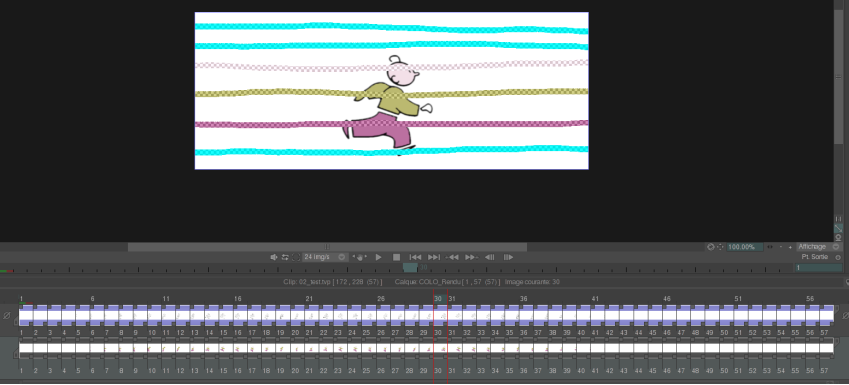
Task: Click the frame 30 marker on scrub bar
Action: [x=410, y=267]
